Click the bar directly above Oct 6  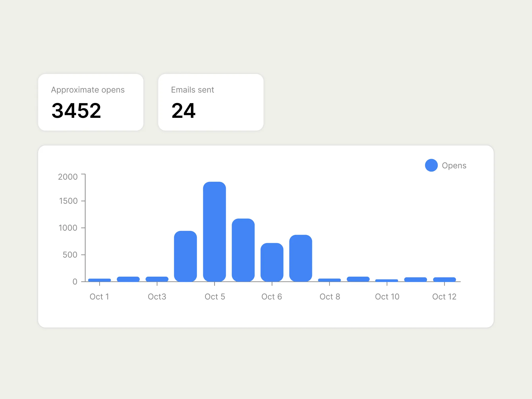[x=272, y=262]
